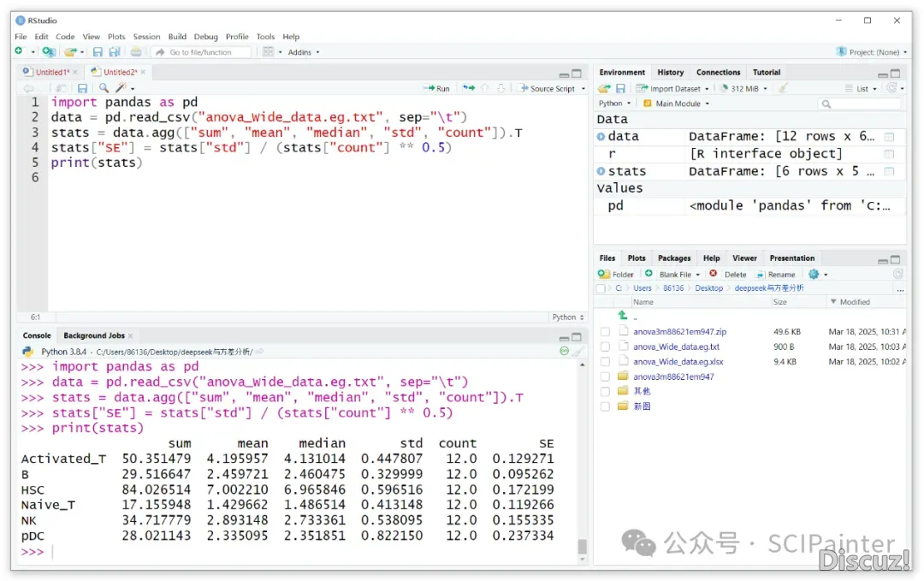Check the anova_Wide_data.eg.txt checkbox
Screen dimensions: 924x581
pos(605,347)
